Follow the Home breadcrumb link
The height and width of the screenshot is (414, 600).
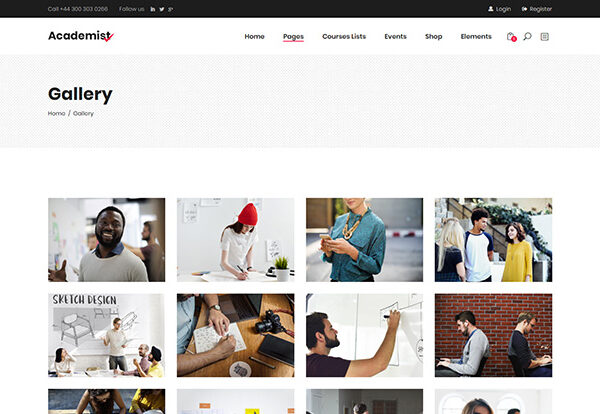56,113
